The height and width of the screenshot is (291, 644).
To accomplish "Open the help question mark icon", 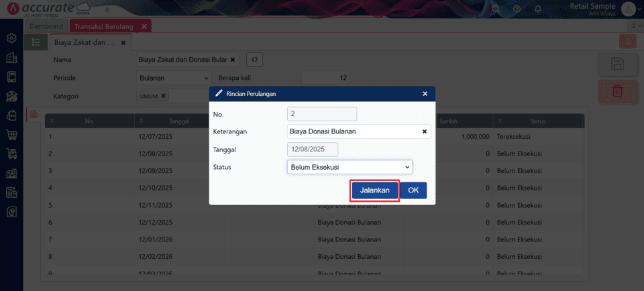I will coord(517,9).
